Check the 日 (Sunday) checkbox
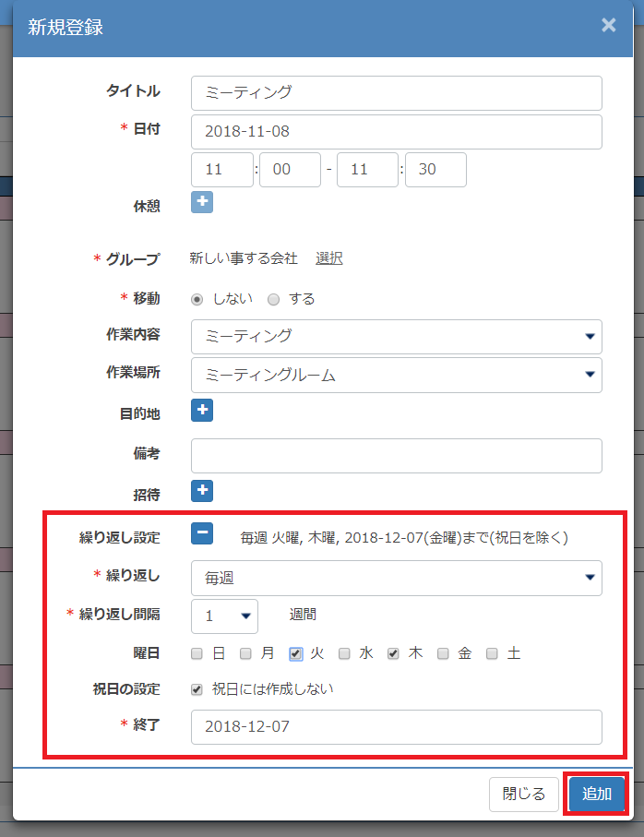644x837 pixels. 197,653
